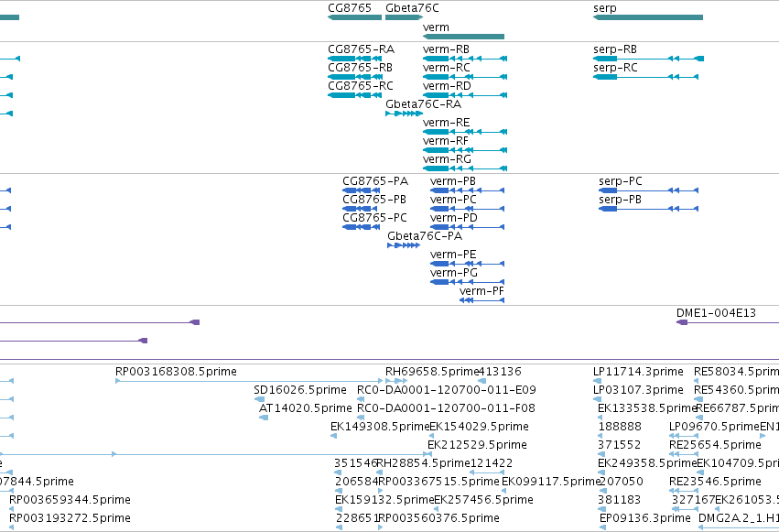Select the RH69658.5prime EST label
The height and width of the screenshot is (532, 779).
coord(432,372)
